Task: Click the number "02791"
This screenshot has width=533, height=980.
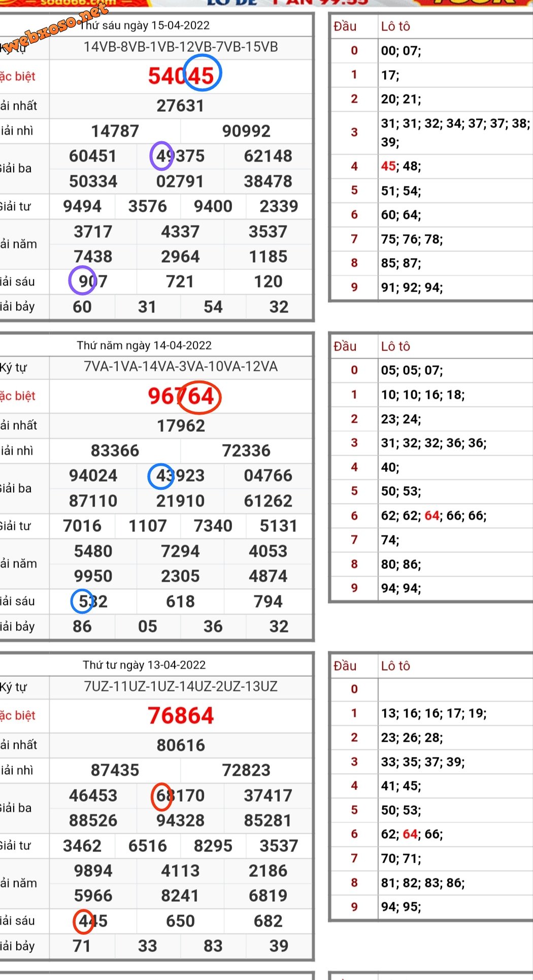Action: click(x=180, y=181)
